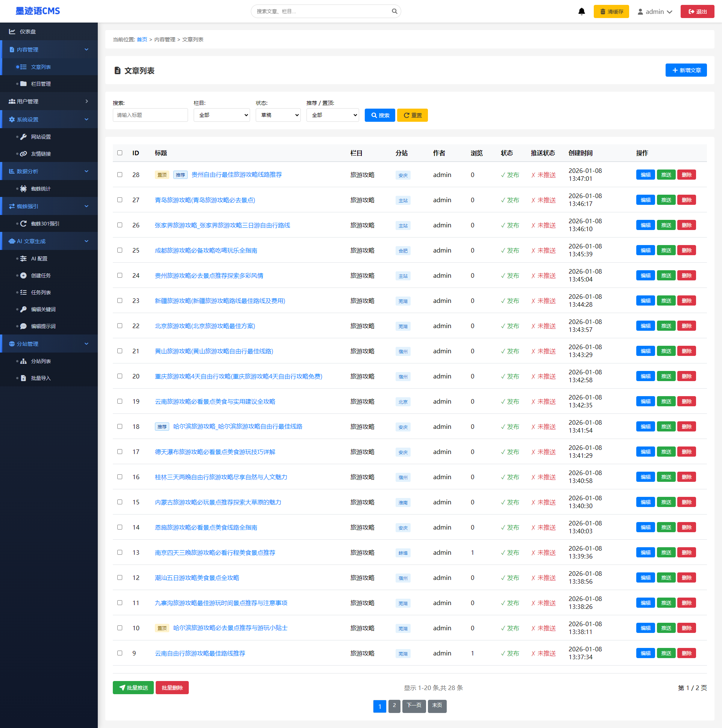This screenshot has width=722, height=728.
Task: Tick the checkbox for article ID 28
Action: point(120,174)
